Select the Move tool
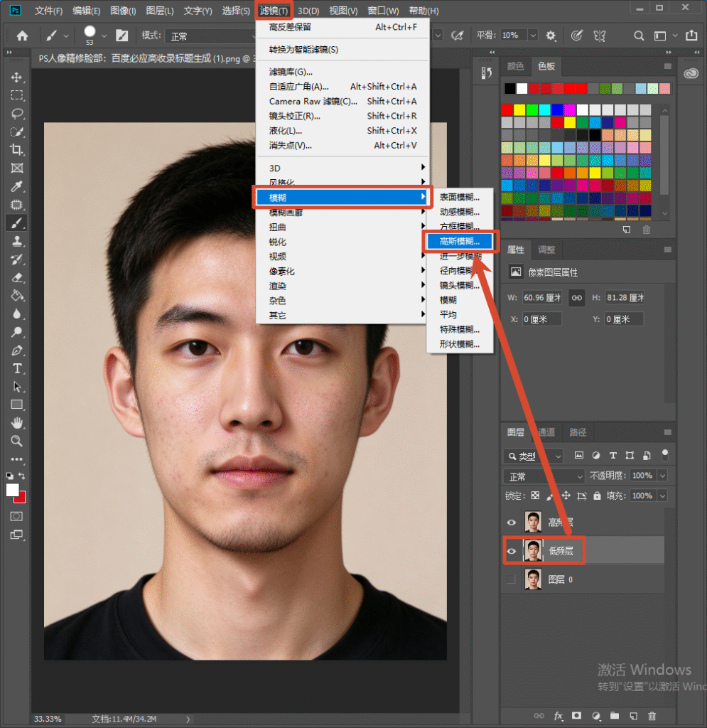Screen dimensions: 707x728 17,77
